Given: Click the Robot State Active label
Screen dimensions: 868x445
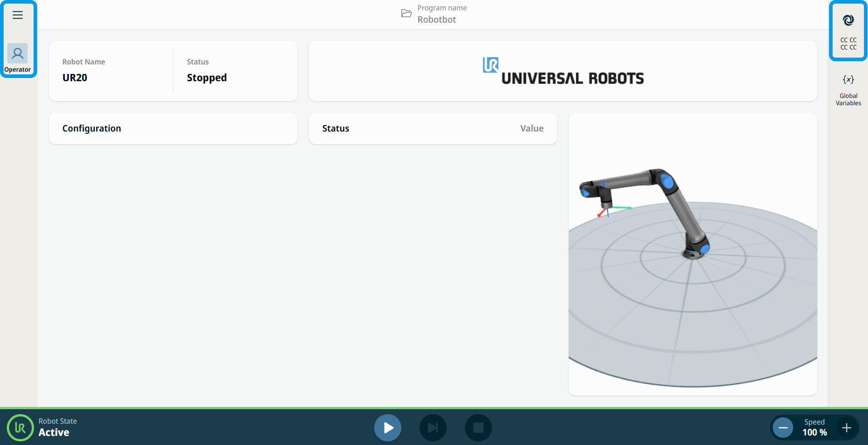Looking at the screenshot, I should pyautogui.click(x=54, y=432).
